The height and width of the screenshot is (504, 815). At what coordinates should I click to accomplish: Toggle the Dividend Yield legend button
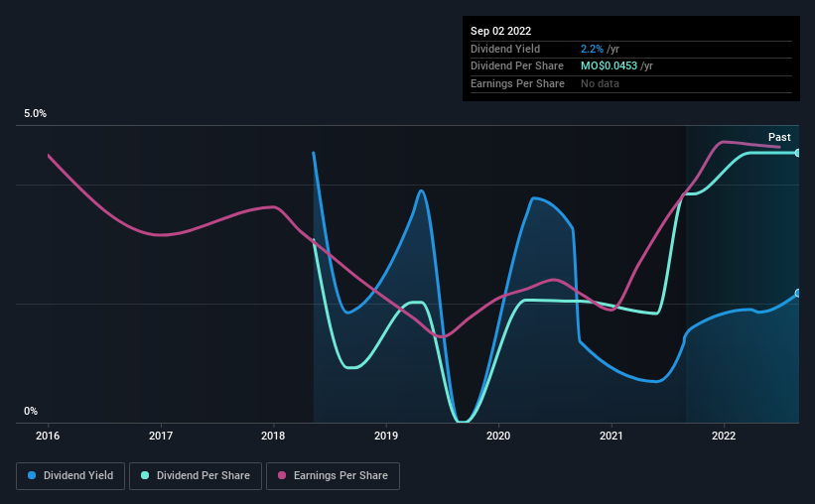(x=70, y=475)
